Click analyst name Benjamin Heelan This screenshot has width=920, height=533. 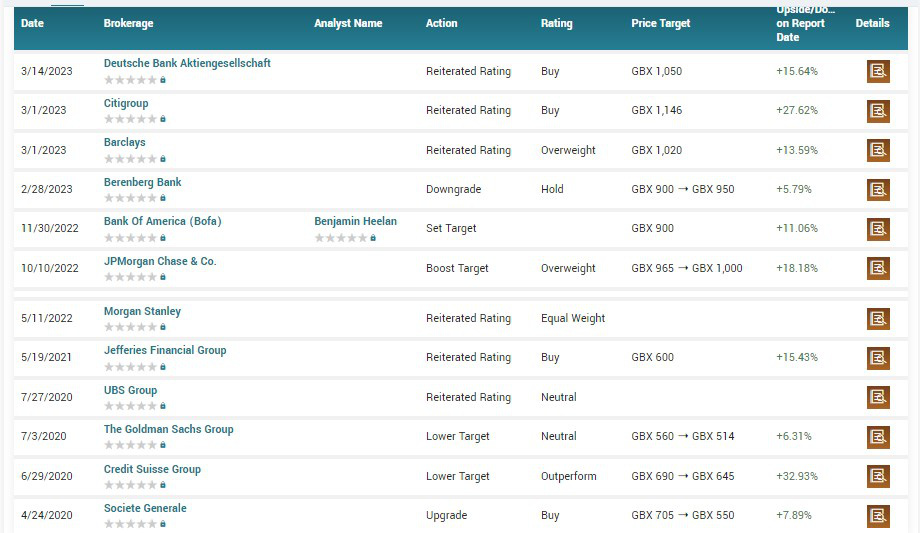tap(355, 221)
